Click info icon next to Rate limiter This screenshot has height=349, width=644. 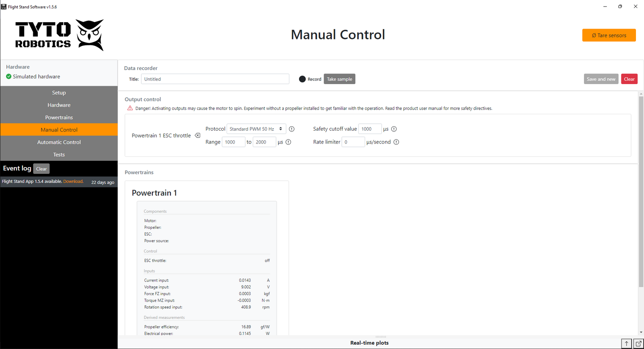(396, 142)
